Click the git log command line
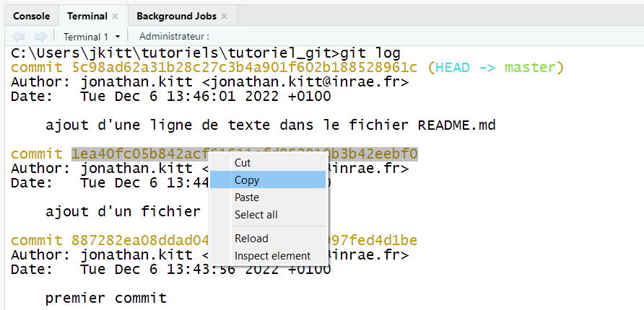This screenshot has height=310, width=644. click(370, 53)
